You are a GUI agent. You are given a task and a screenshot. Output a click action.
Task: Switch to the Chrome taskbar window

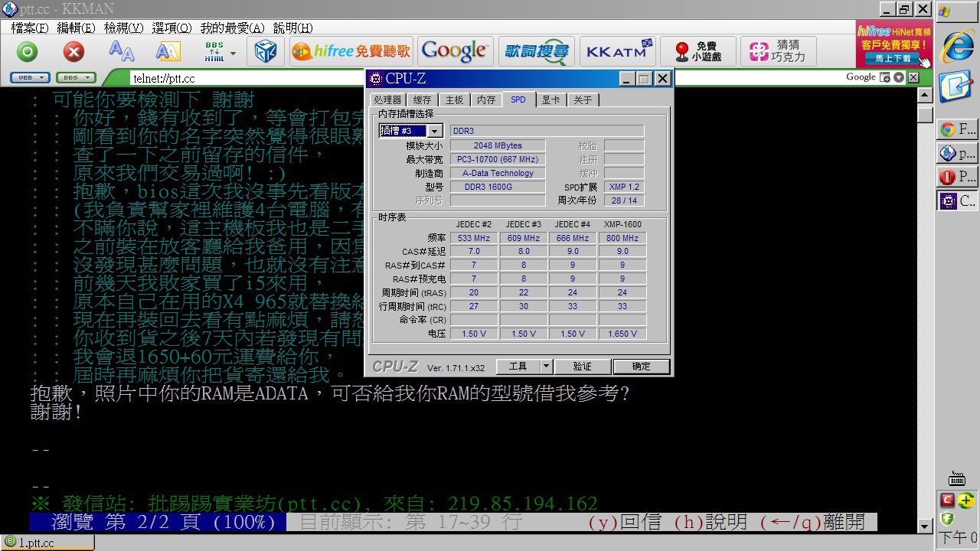pyautogui.click(x=958, y=129)
